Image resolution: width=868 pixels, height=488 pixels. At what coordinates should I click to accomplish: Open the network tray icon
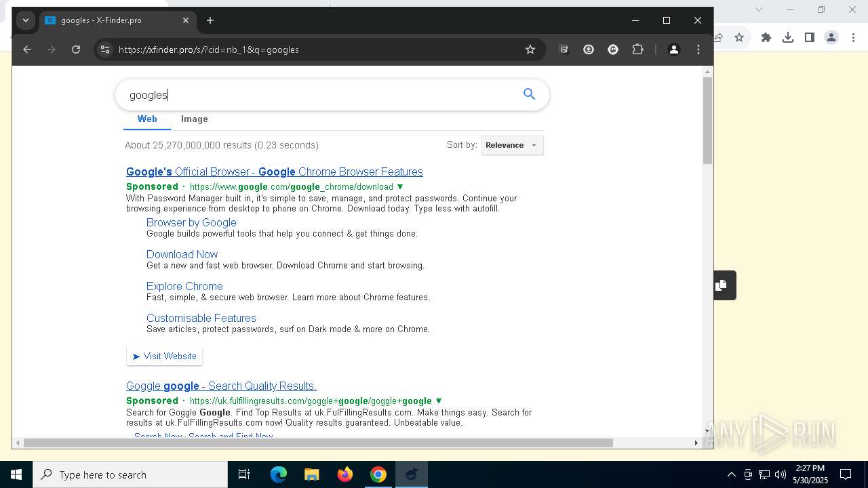point(764,474)
